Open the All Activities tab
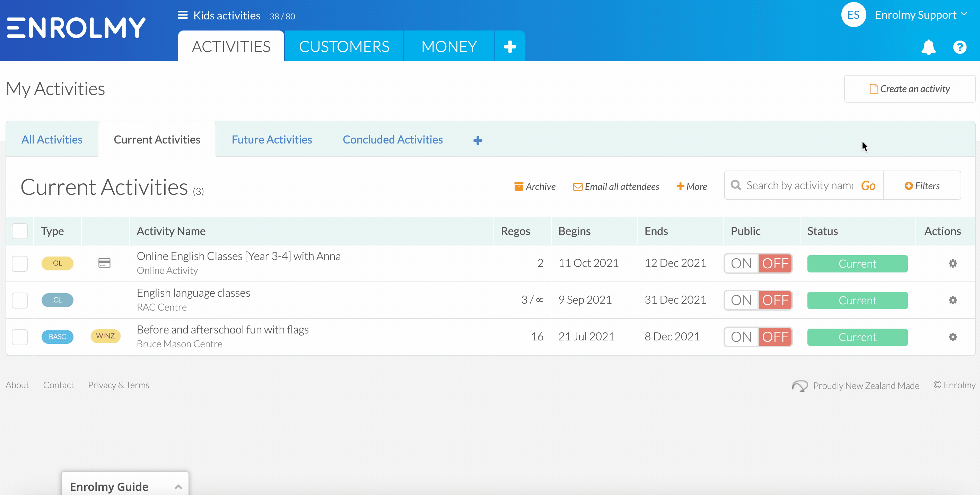This screenshot has width=980, height=495. (52, 139)
